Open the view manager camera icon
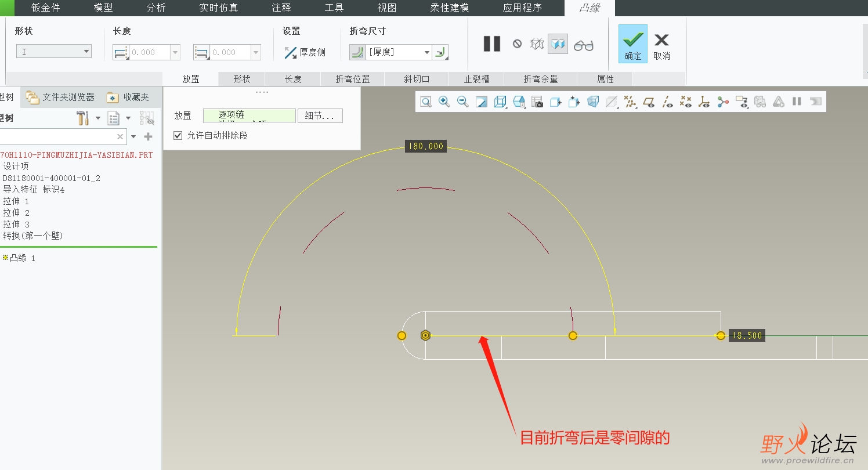Screen dimensions: 868x470 click(x=537, y=102)
